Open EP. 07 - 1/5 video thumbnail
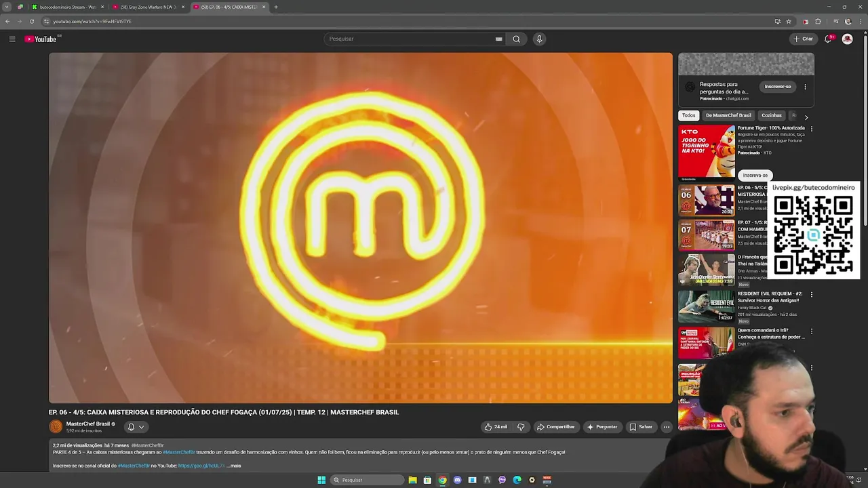Image resolution: width=868 pixels, height=488 pixels. [707, 235]
